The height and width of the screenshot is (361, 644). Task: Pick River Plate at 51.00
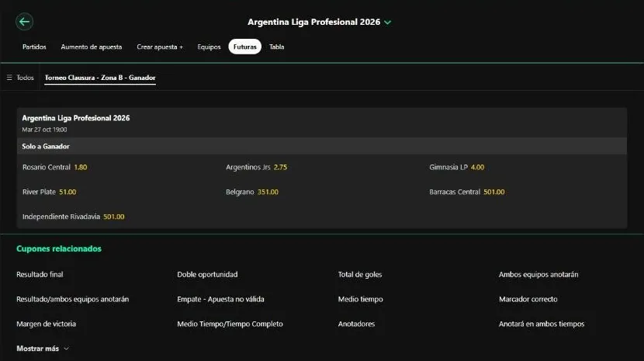50,192
